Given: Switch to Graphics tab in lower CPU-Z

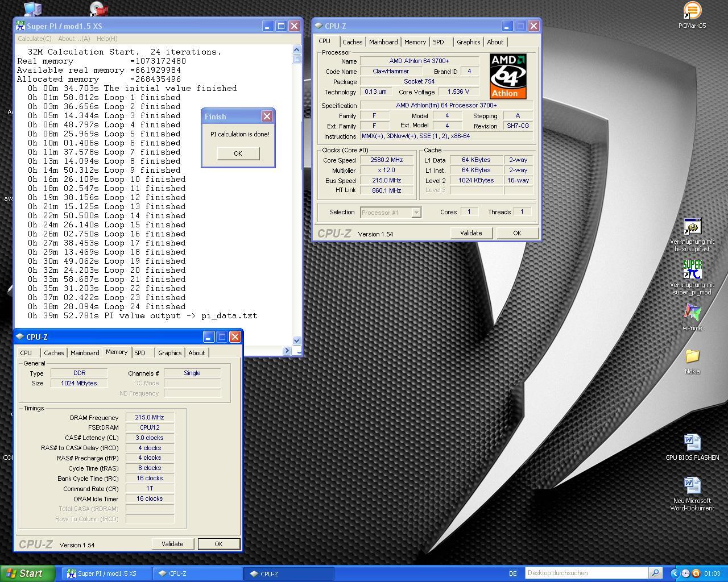Looking at the screenshot, I should point(170,353).
